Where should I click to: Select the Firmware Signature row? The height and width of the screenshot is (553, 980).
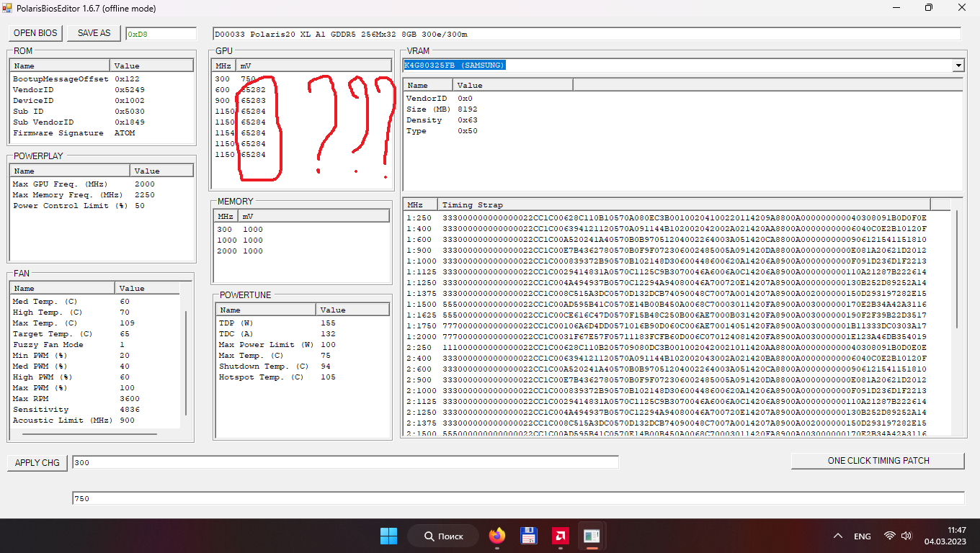(x=102, y=133)
